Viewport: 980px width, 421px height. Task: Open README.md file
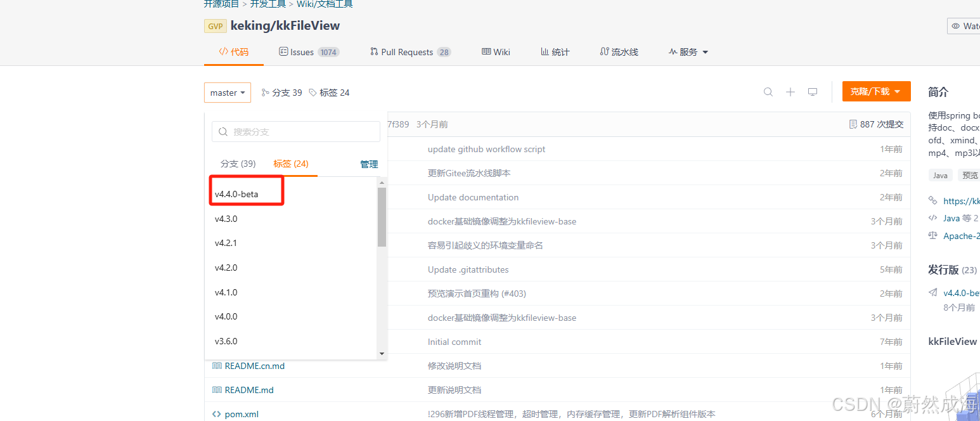[249, 390]
